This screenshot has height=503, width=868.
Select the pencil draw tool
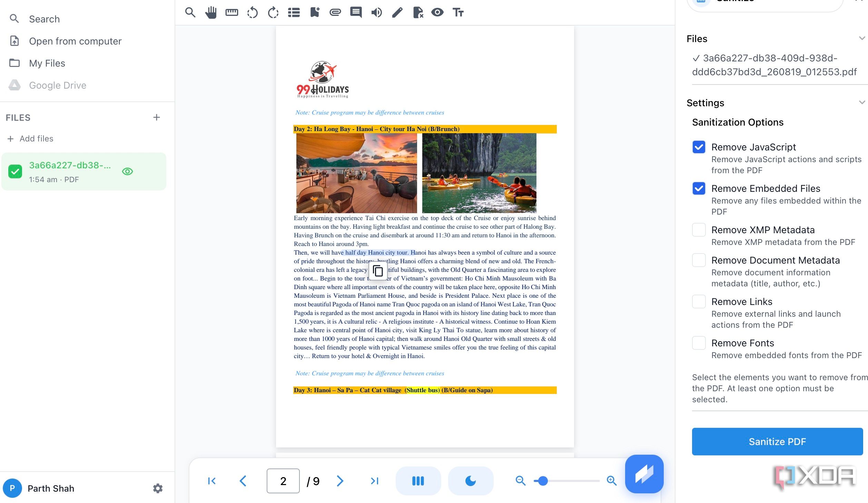point(397,12)
